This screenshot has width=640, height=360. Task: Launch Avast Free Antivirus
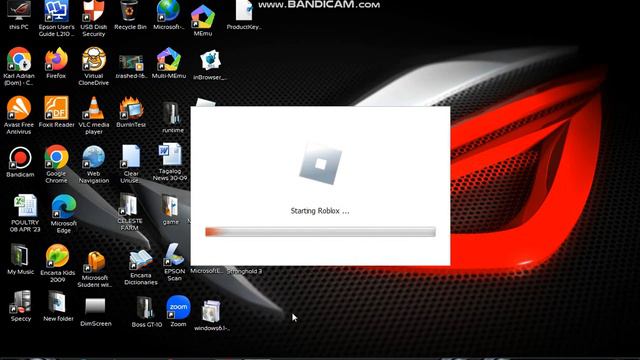19,115
